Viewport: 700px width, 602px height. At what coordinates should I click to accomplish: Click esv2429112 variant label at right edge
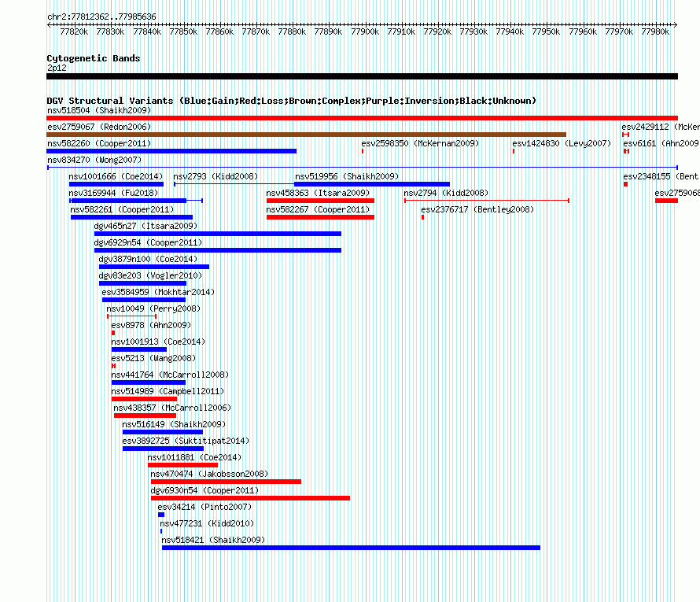[x=661, y=127]
